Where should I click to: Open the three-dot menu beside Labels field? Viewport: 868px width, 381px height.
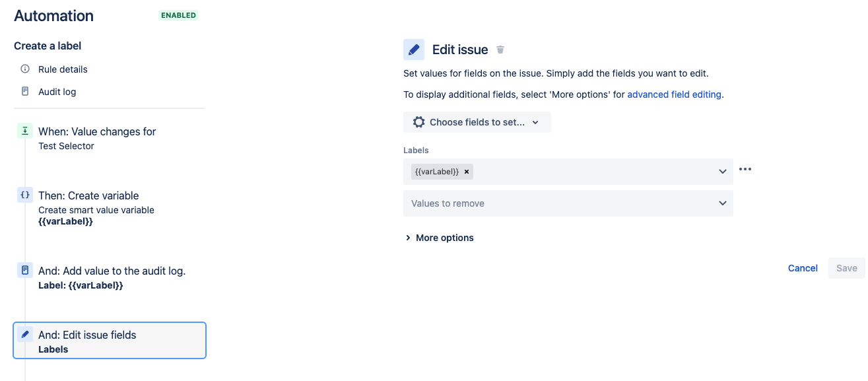tap(745, 169)
